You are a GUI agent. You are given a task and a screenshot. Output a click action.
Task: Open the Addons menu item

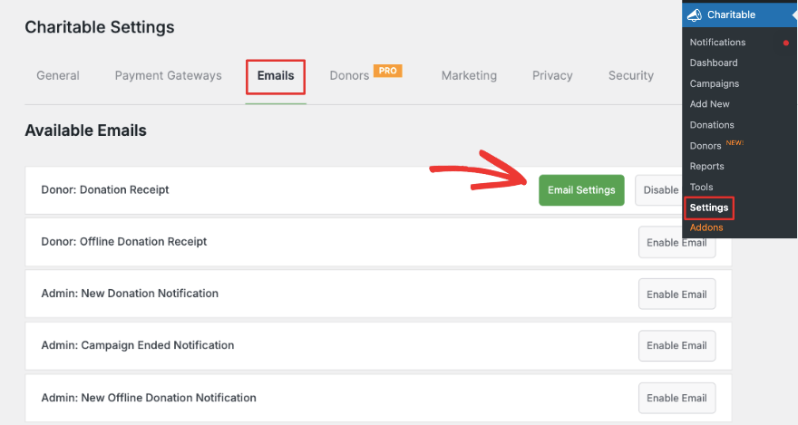pos(706,228)
